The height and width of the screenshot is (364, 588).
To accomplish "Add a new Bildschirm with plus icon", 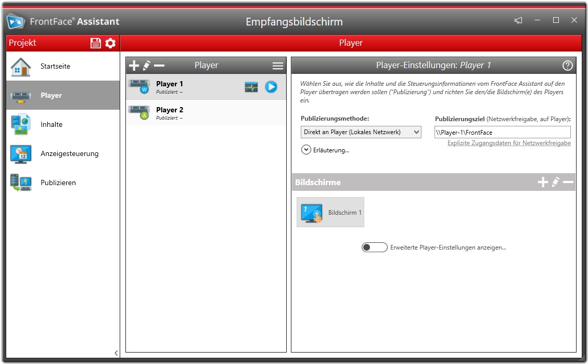I will [543, 182].
